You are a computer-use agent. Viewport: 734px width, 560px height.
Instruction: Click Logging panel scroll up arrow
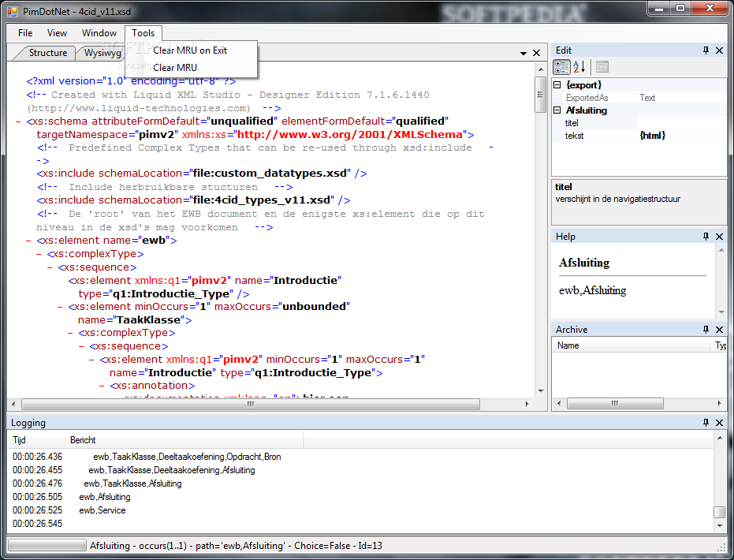(720, 439)
